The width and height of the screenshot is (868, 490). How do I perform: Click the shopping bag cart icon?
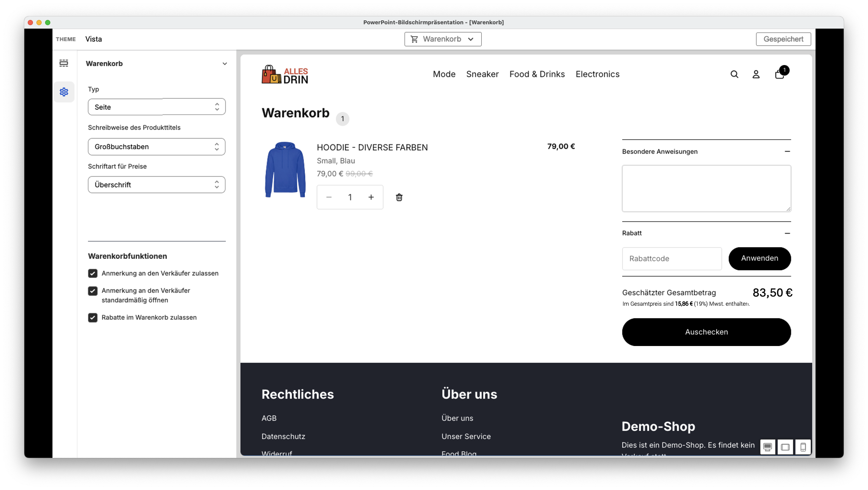(780, 75)
